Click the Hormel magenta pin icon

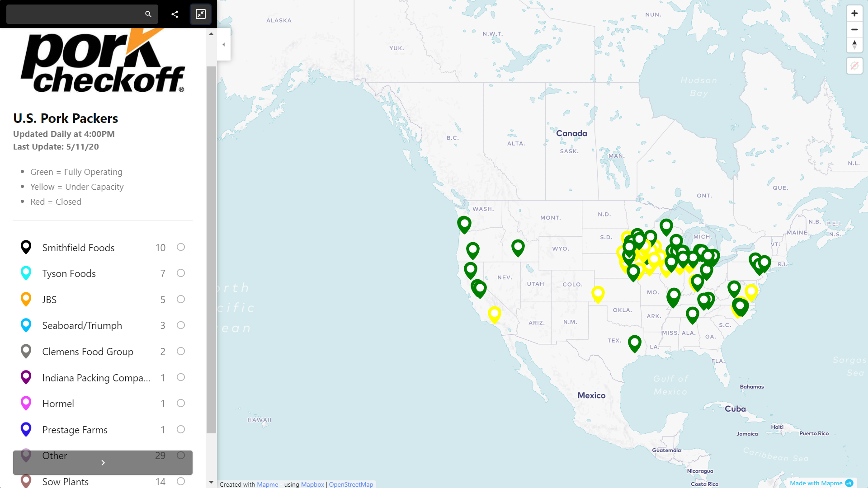pos(26,403)
